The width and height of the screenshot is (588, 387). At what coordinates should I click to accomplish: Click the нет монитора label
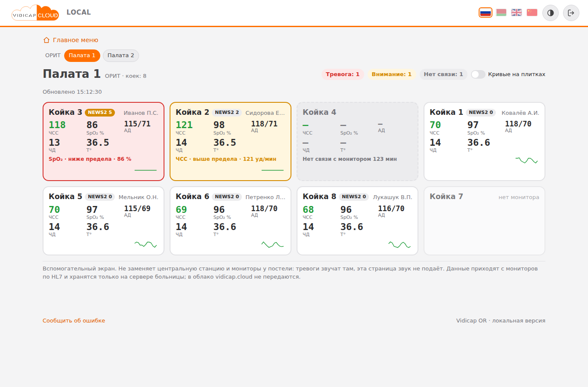pyautogui.click(x=519, y=197)
